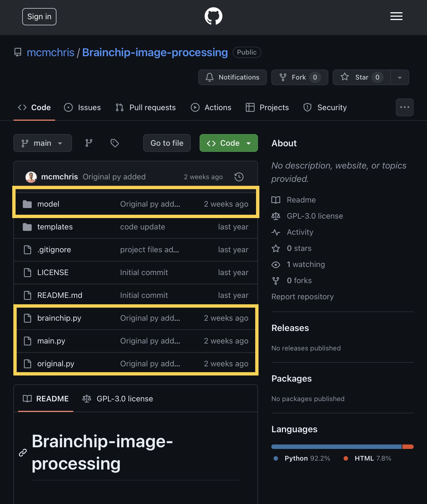Click the orange HTML segment of language bar
The height and width of the screenshot is (504, 427).
click(x=408, y=447)
